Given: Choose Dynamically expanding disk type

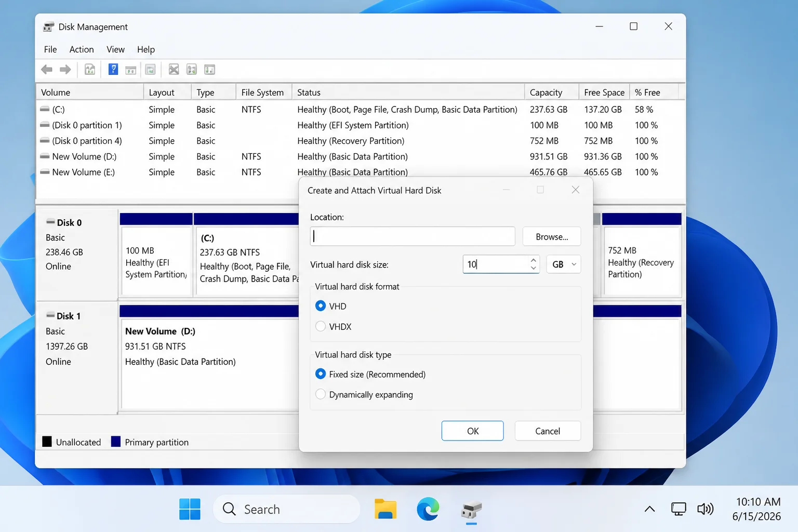Looking at the screenshot, I should tap(321, 394).
